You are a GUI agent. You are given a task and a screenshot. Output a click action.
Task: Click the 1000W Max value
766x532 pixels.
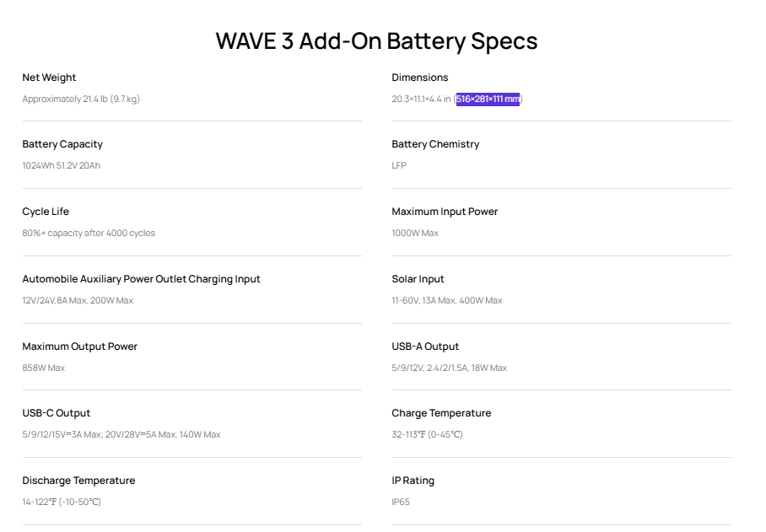(x=415, y=234)
